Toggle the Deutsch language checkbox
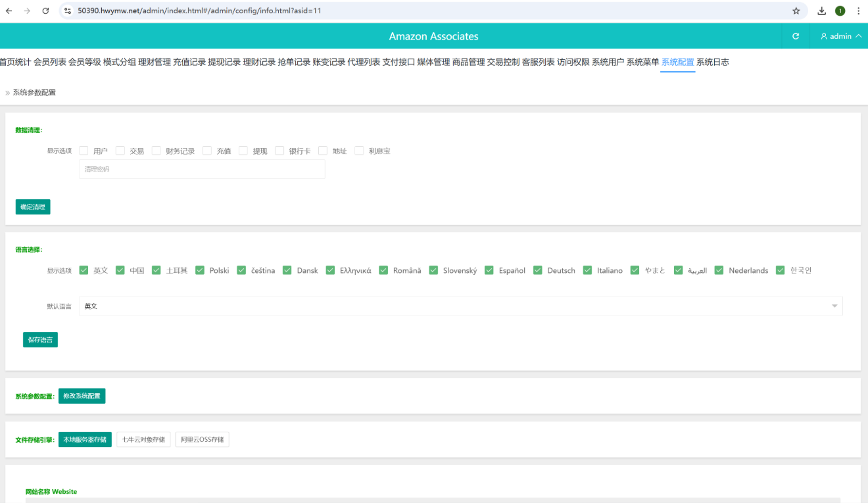 pyautogui.click(x=538, y=270)
